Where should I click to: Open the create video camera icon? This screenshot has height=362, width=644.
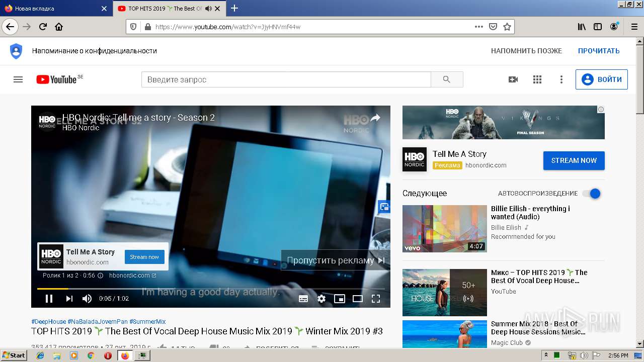tap(513, 79)
